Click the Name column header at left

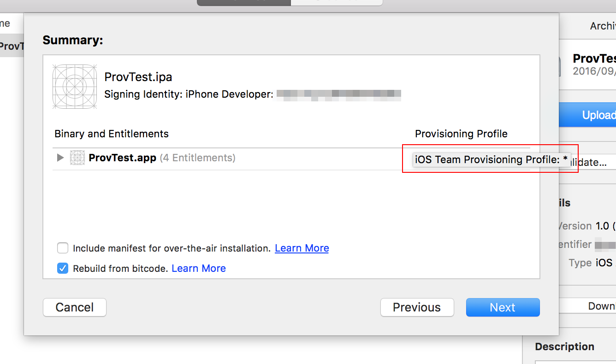click(x=5, y=23)
